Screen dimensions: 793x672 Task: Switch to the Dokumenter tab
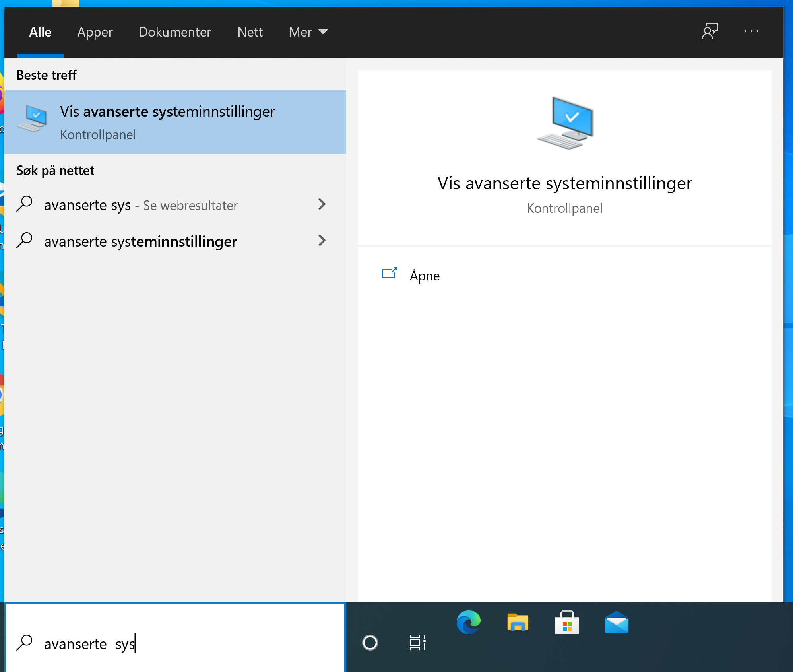175,32
